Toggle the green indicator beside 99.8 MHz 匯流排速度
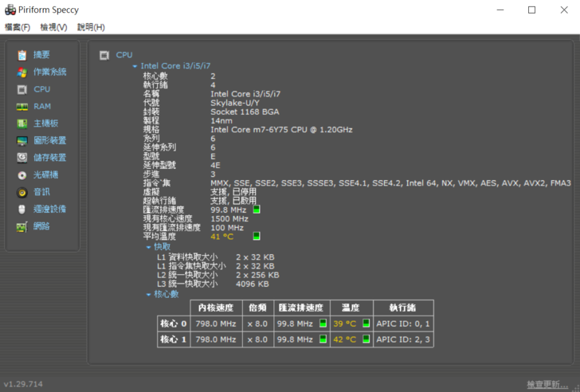Viewport: 580px width, 392px height. tap(257, 210)
